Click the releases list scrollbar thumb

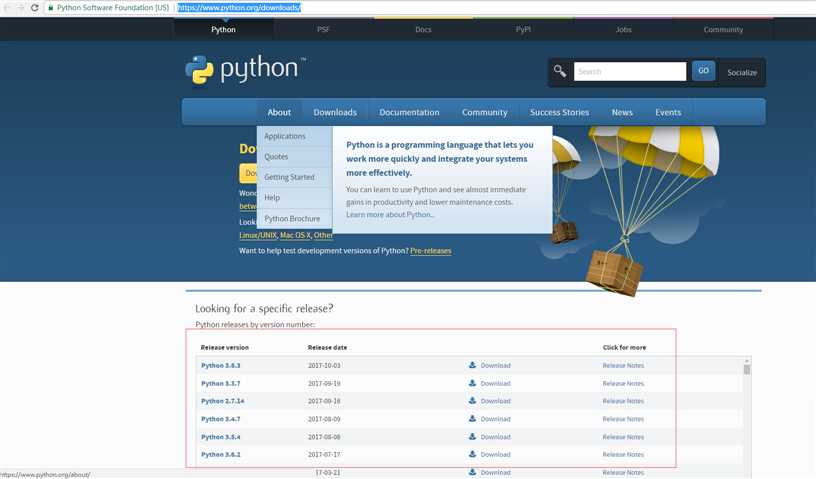pyautogui.click(x=747, y=370)
